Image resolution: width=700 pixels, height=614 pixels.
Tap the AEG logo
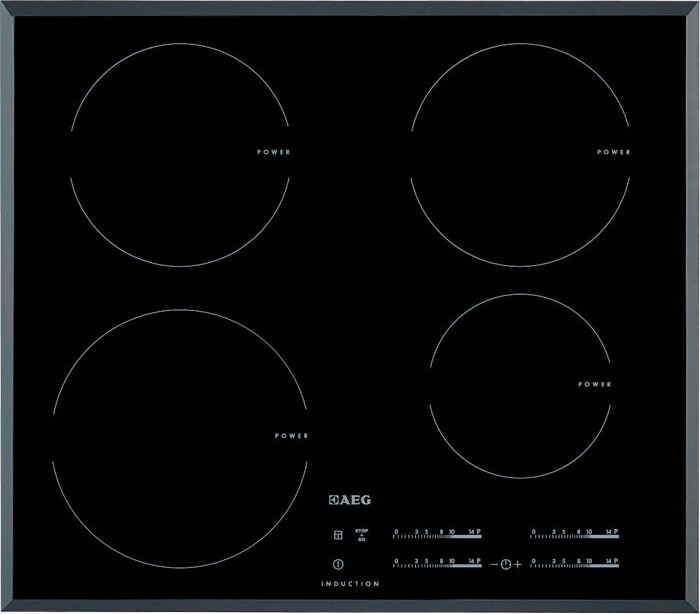point(350,500)
